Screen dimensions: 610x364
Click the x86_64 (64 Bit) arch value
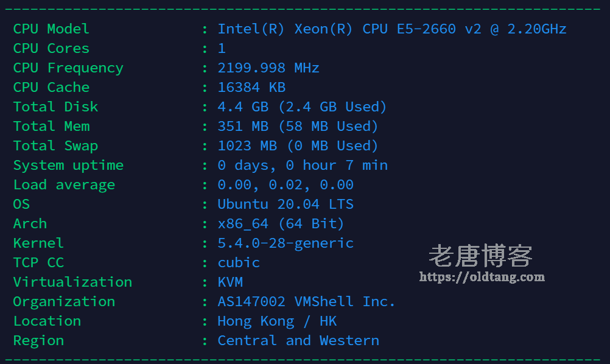click(281, 223)
